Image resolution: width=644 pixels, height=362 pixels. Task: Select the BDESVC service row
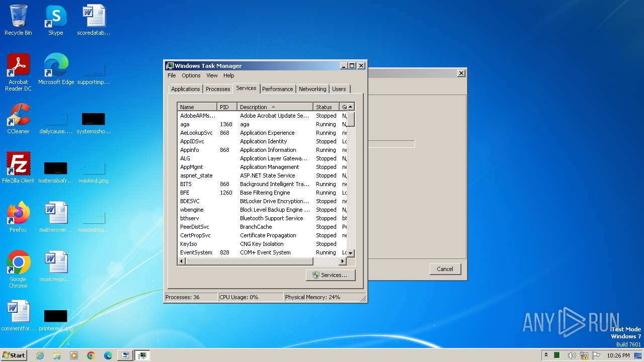click(262, 201)
